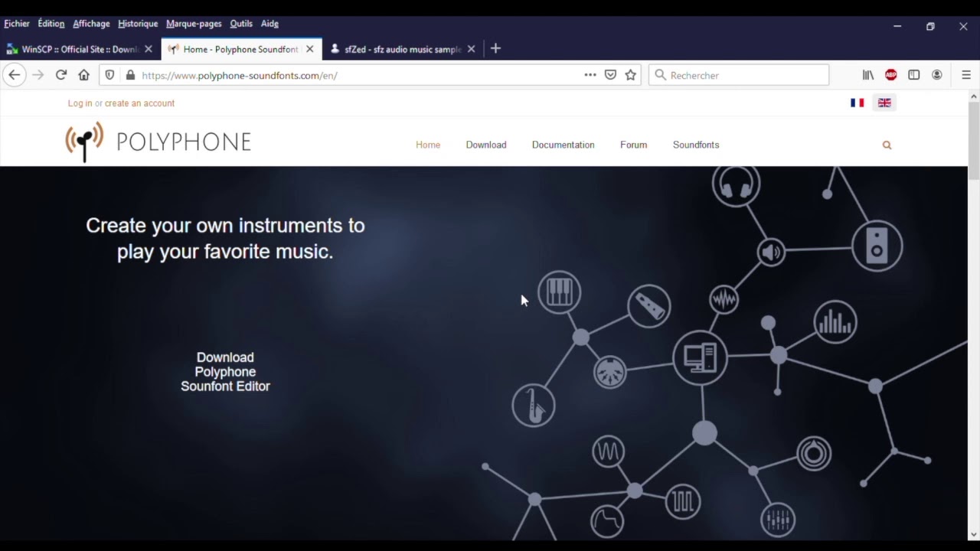Select the Home - Polyphone Soundfont tab
This screenshot has height=551, width=980.
pos(241,49)
